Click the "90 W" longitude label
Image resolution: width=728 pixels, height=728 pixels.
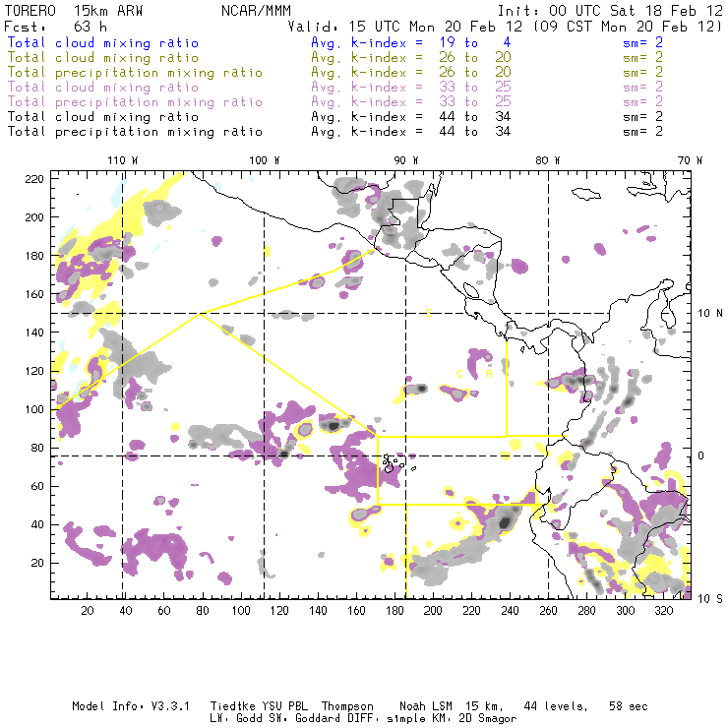[406, 160]
